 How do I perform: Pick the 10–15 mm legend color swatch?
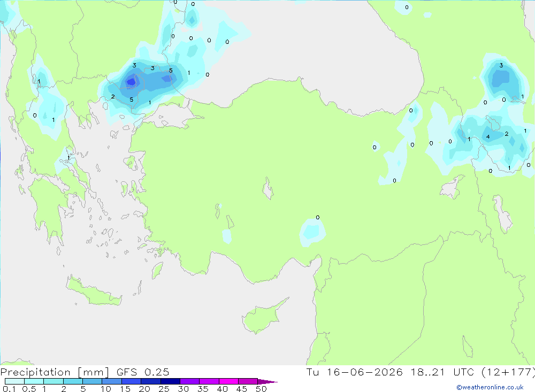[x=112, y=381]
